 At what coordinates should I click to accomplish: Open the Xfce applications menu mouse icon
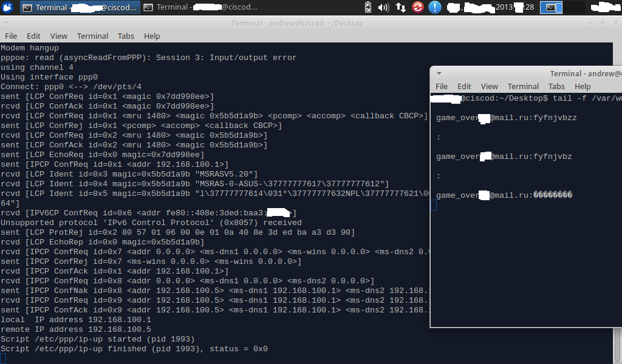click(x=7, y=7)
